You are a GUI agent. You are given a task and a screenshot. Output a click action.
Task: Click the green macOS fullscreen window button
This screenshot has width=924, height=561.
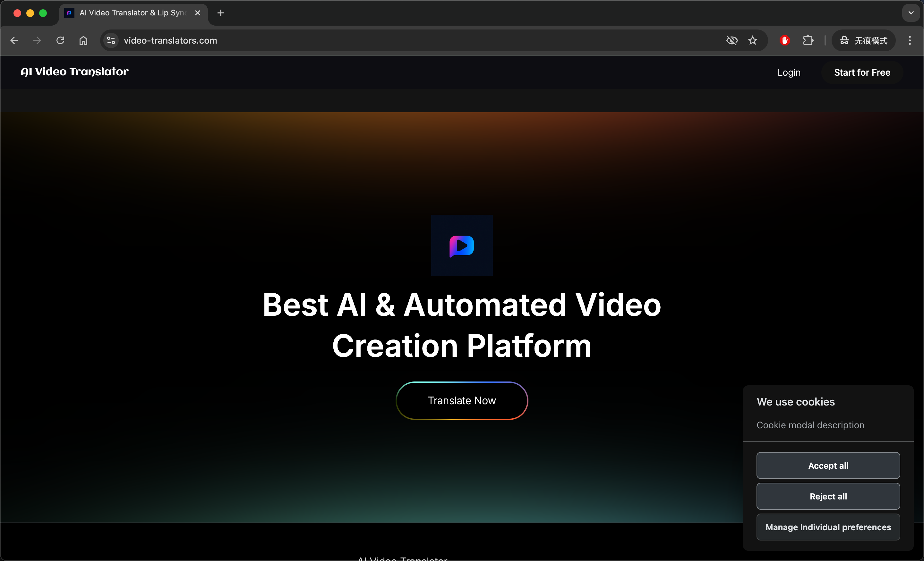coord(43,13)
